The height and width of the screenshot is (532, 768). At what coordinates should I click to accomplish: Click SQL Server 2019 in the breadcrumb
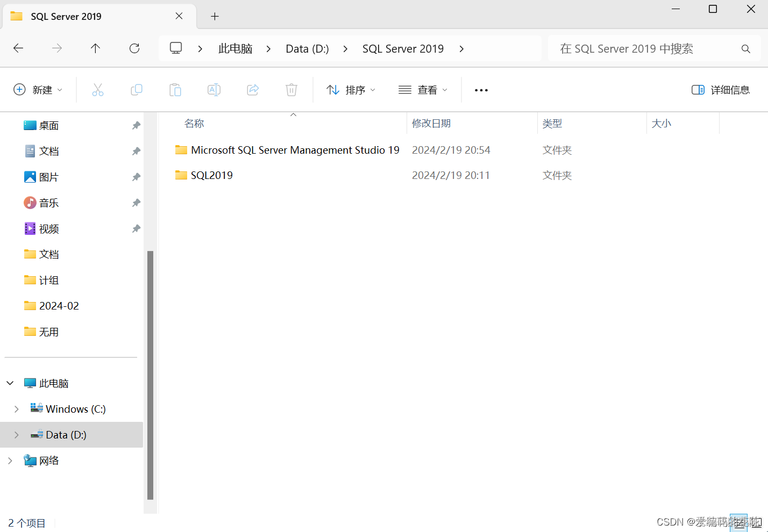403,49
